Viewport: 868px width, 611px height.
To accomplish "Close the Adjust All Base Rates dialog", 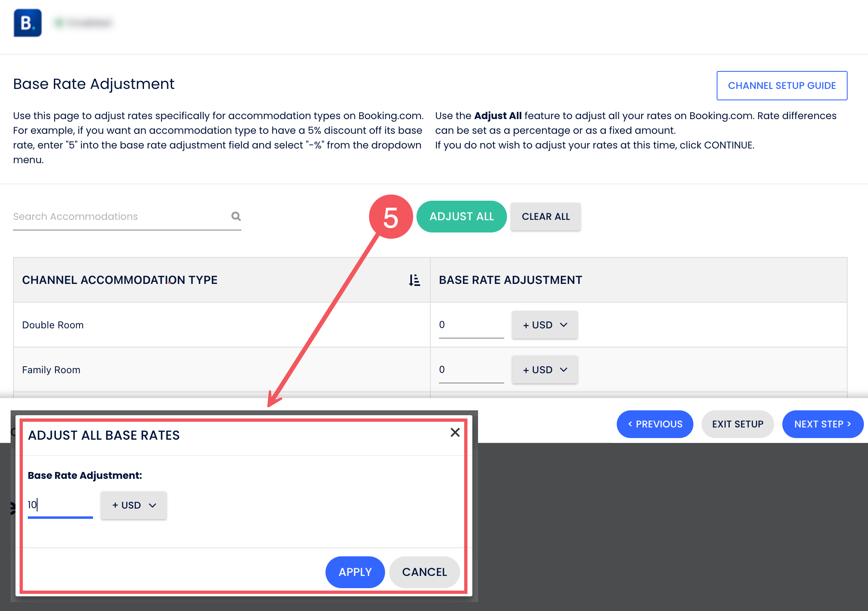I will pyautogui.click(x=455, y=432).
